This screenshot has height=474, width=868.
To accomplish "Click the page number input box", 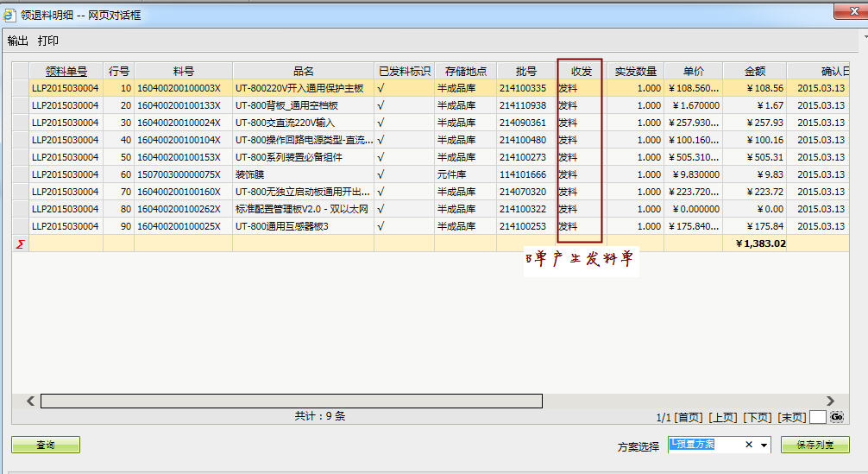I will pos(818,418).
